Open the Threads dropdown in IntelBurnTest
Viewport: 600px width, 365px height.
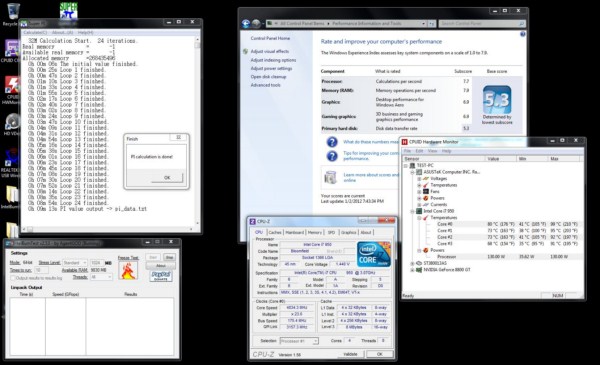tap(101, 277)
